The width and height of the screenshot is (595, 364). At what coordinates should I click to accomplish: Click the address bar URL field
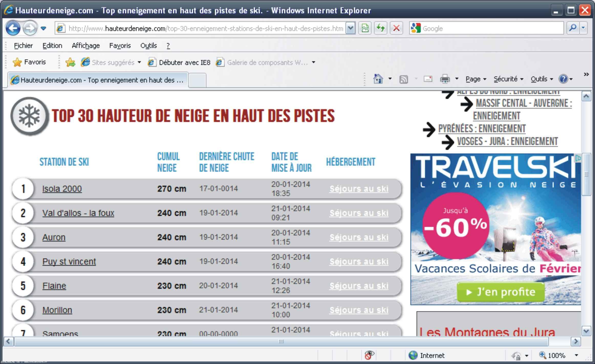tap(200, 28)
